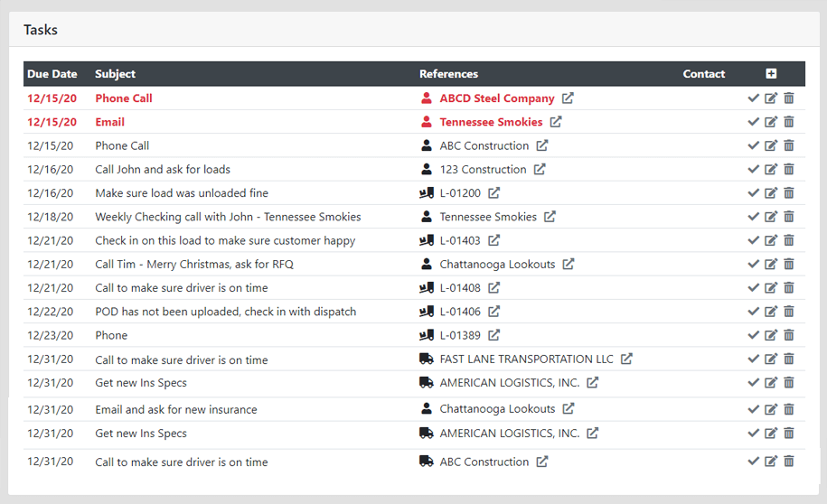Open external link for load L-01389
The width and height of the screenshot is (827, 504).
coord(493,335)
